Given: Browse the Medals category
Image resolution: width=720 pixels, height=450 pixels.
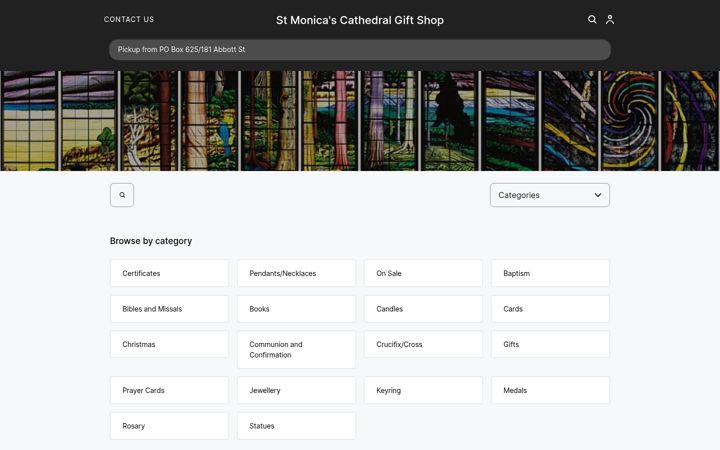Looking at the screenshot, I should 551,390.
